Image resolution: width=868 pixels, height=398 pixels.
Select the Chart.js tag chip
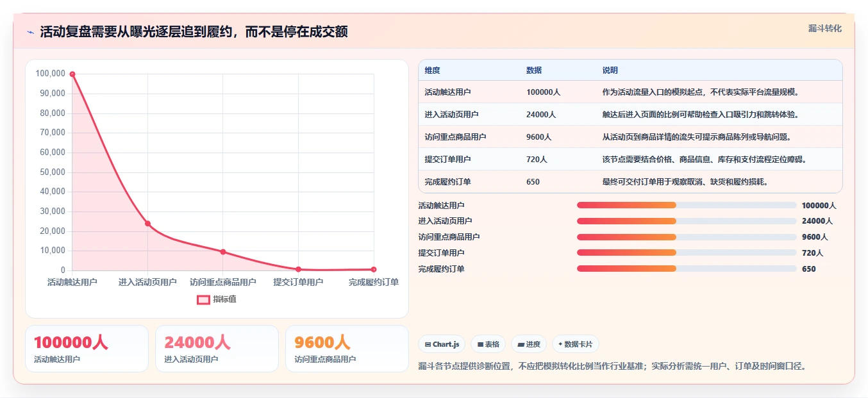[x=442, y=344]
